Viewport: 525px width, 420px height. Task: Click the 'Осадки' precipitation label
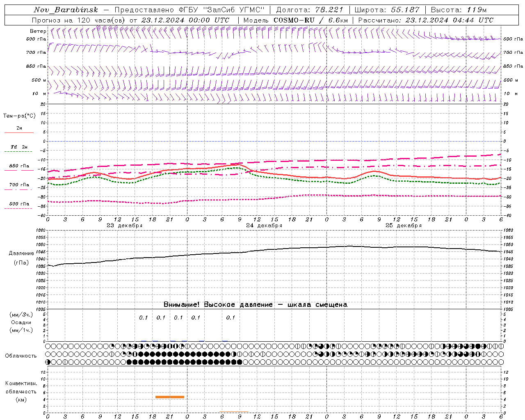tap(21, 322)
